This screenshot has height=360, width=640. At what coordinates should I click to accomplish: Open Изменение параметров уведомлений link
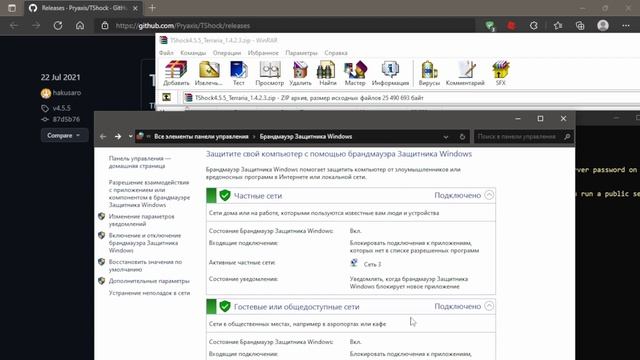tap(141, 220)
